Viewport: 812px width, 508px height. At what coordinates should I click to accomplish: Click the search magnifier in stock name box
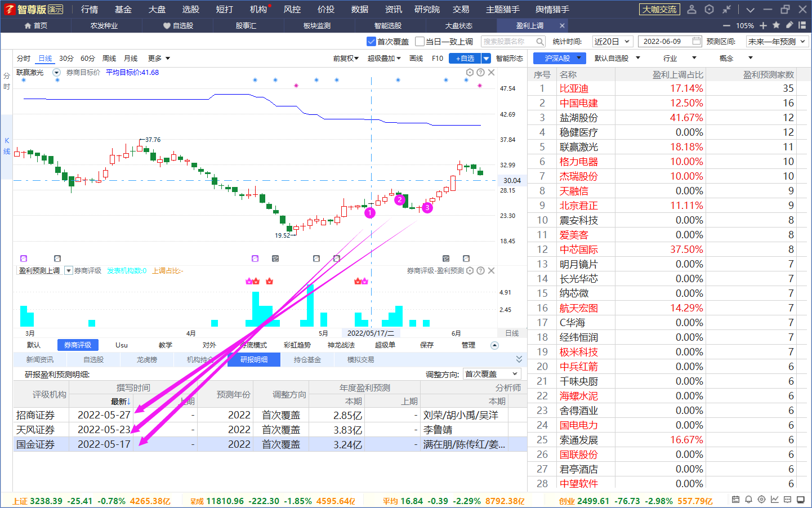tap(540, 41)
